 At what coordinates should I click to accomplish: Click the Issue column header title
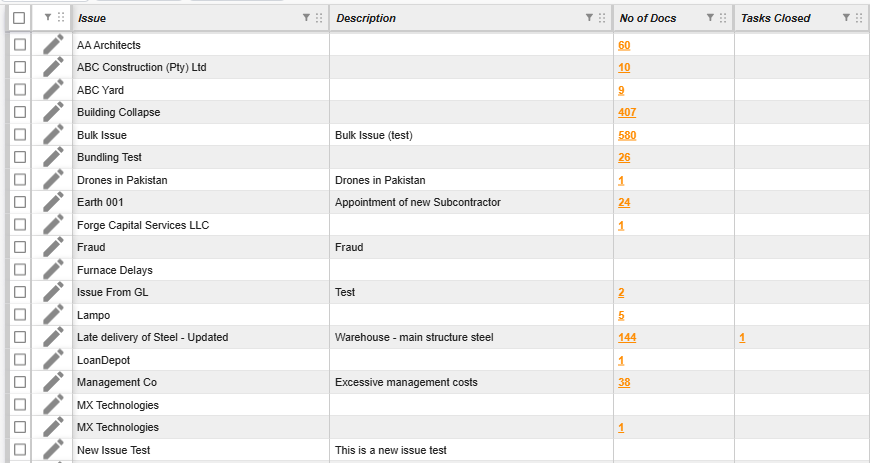tap(91, 18)
